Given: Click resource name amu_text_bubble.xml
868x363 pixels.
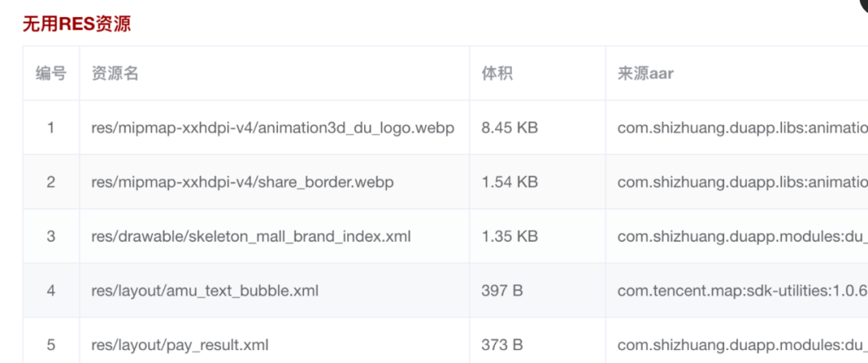Looking at the screenshot, I should (x=205, y=291).
